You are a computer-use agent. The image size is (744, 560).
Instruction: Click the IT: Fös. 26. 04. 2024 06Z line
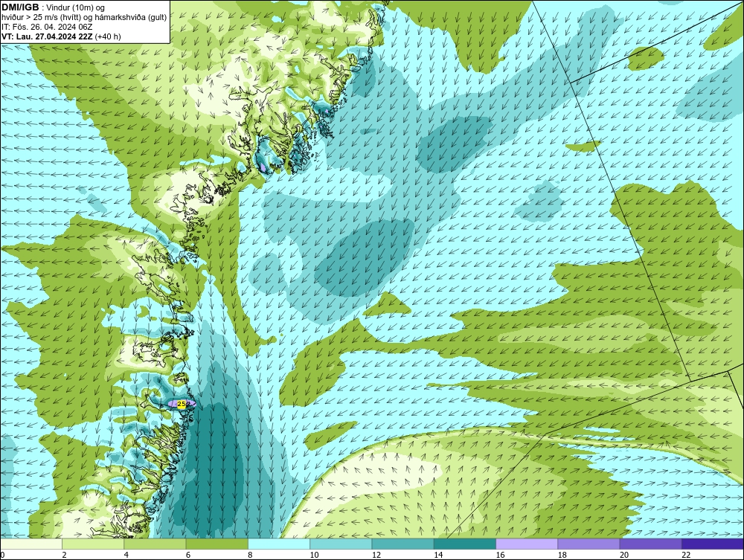(47, 27)
